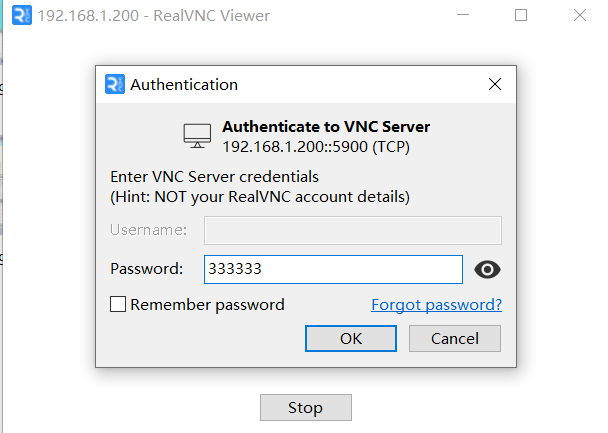This screenshot has height=433, width=608.
Task: Click the RealVNC logo beside the Authentication title
Action: (115, 84)
